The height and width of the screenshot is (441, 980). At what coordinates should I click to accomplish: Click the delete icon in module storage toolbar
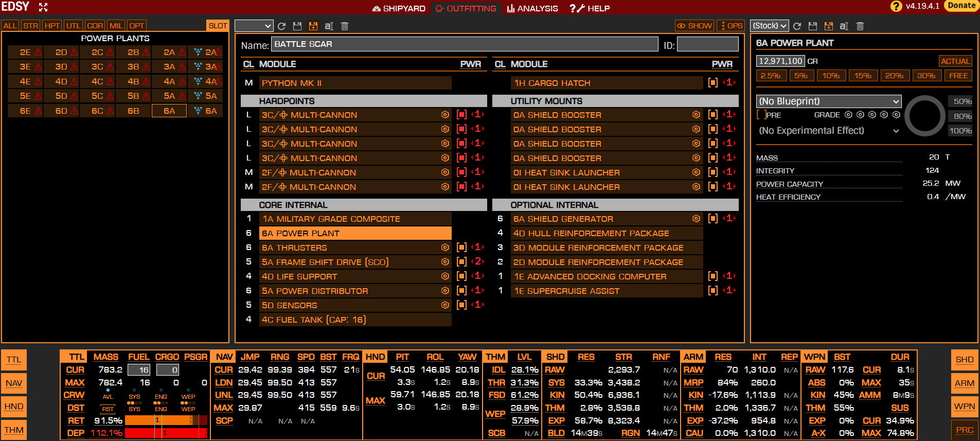pos(860,26)
